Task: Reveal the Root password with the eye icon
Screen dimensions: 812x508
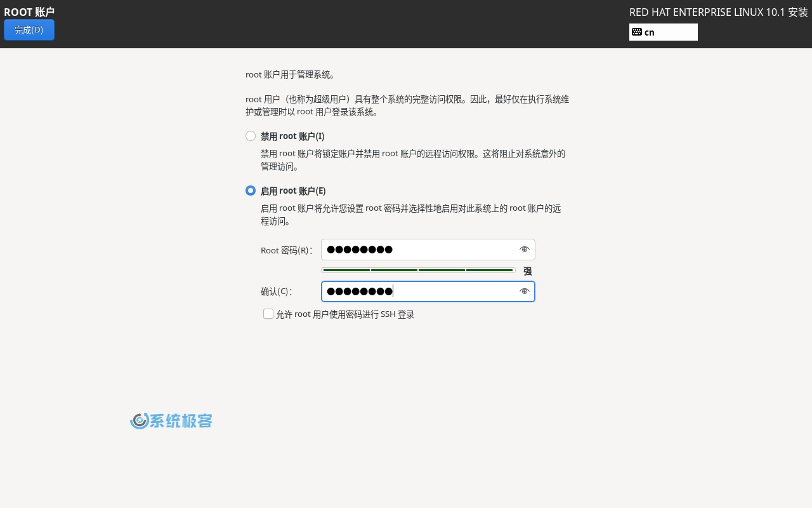Action: (x=525, y=250)
